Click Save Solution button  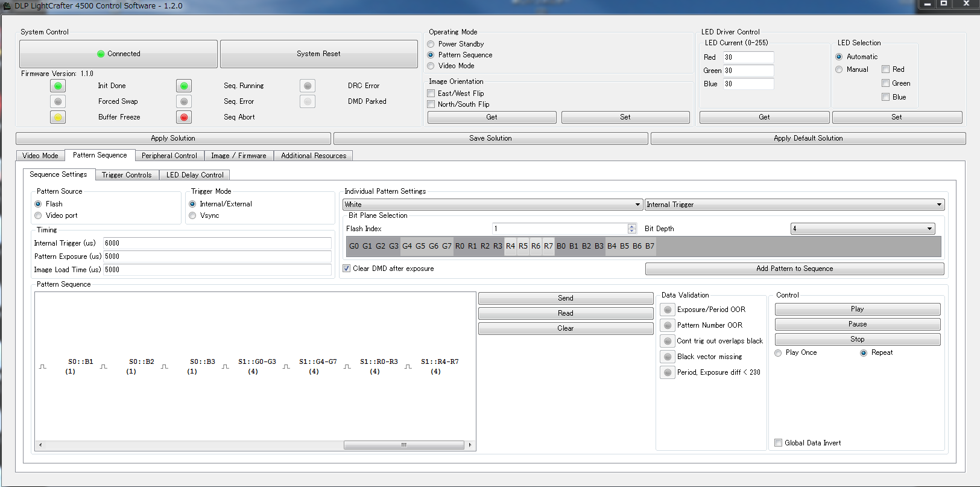(490, 138)
